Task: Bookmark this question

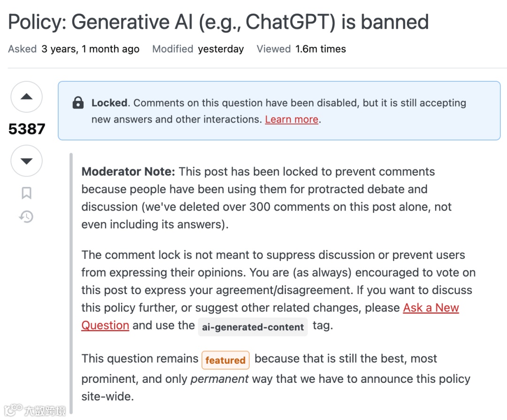Action: click(27, 193)
